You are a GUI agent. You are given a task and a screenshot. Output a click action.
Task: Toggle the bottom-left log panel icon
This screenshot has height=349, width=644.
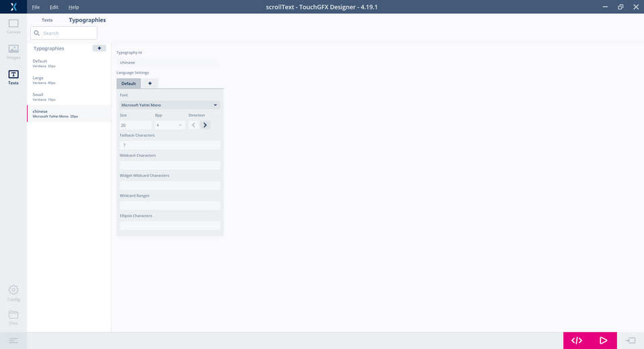[x=13, y=341]
